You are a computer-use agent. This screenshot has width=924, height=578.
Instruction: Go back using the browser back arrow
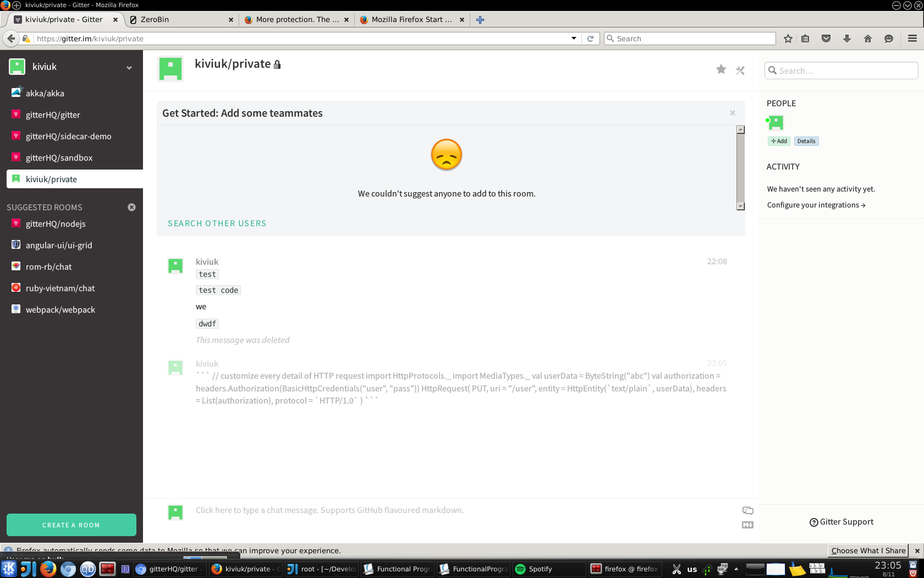11,39
